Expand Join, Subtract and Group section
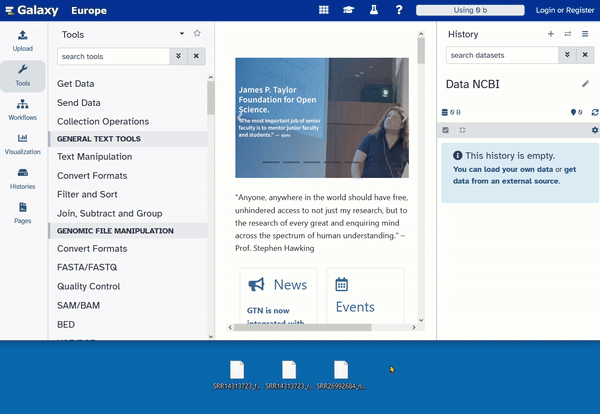 pos(109,214)
